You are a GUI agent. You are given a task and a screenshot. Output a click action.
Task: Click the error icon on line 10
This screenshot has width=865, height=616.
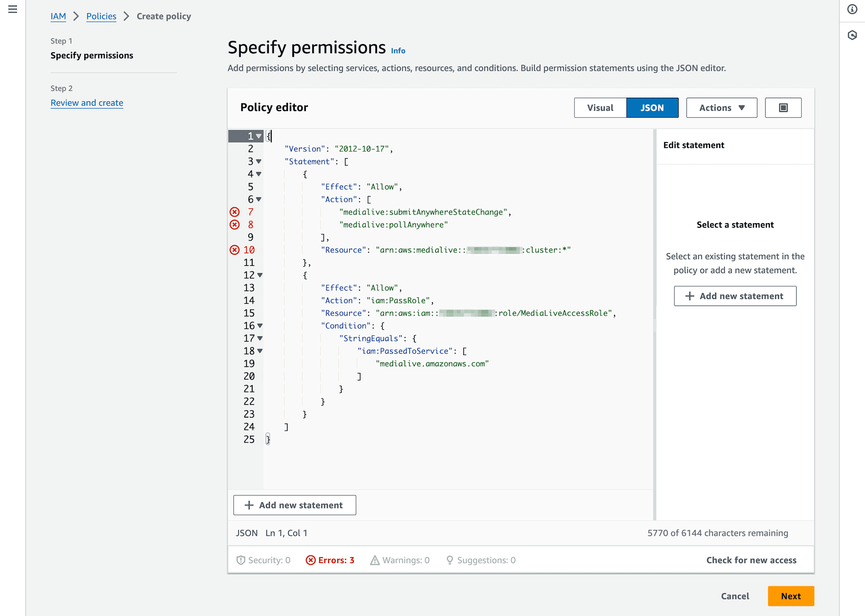(234, 249)
